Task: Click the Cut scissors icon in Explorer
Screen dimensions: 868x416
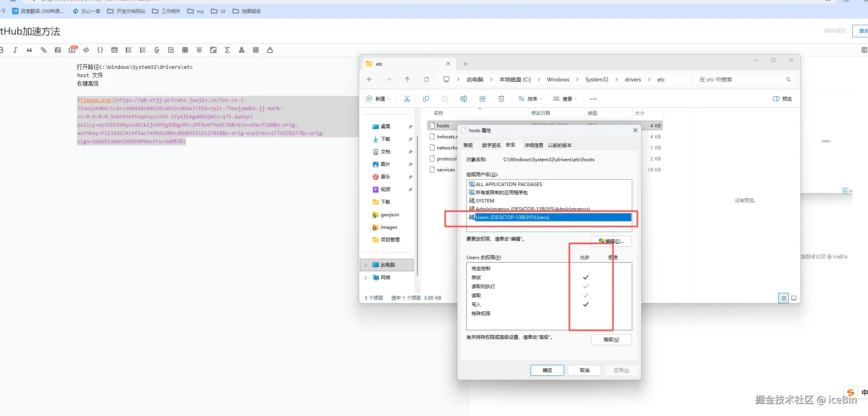Action: click(x=407, y=99)
